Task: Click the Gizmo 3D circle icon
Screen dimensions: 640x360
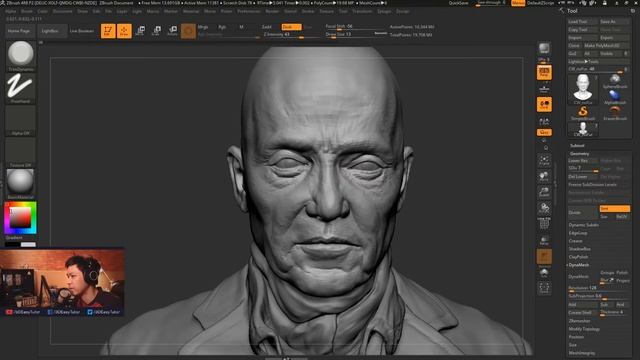Action: 188,31
